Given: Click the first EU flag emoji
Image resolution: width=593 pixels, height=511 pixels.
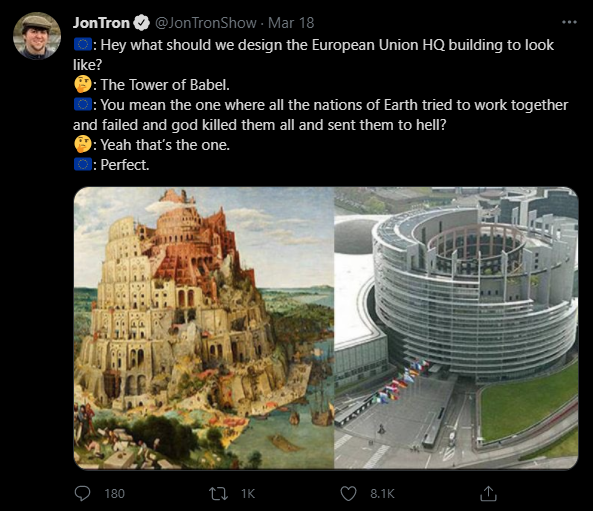Looking at the screenshot, I should (82, 45).
